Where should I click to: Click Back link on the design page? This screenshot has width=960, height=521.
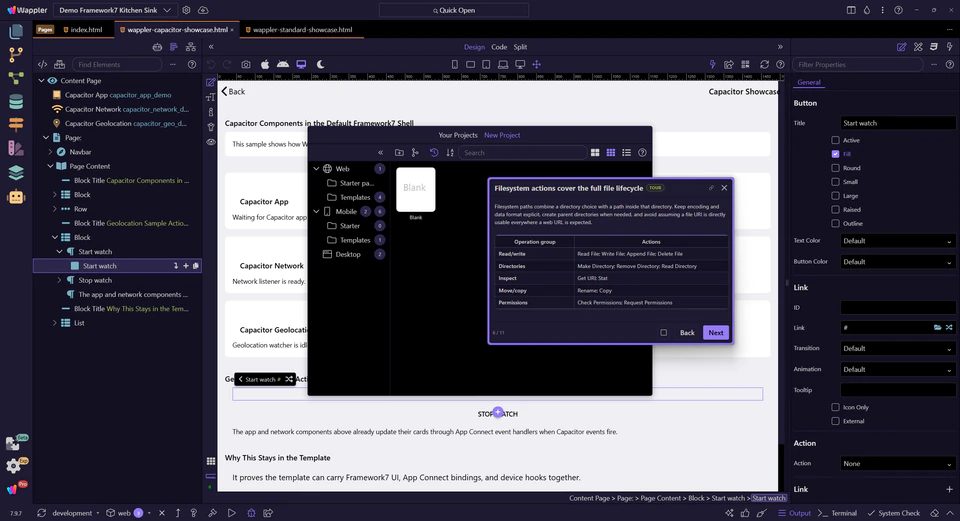coord(233,92)
